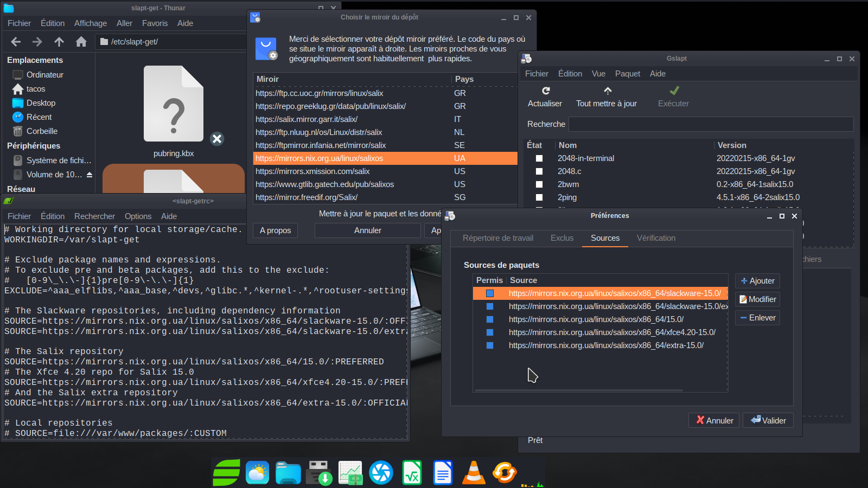Select the salix.mirror.garr.it mirror row

click(307, 119)
